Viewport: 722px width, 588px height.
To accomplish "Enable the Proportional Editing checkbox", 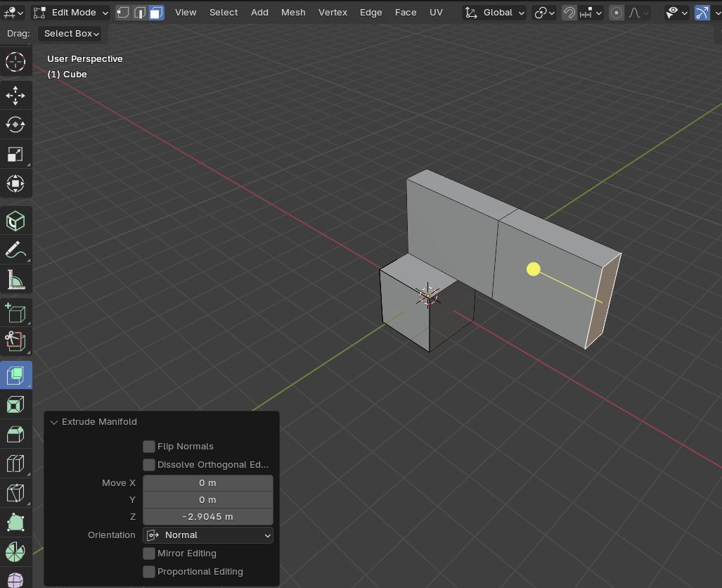I will coord(149,572).
